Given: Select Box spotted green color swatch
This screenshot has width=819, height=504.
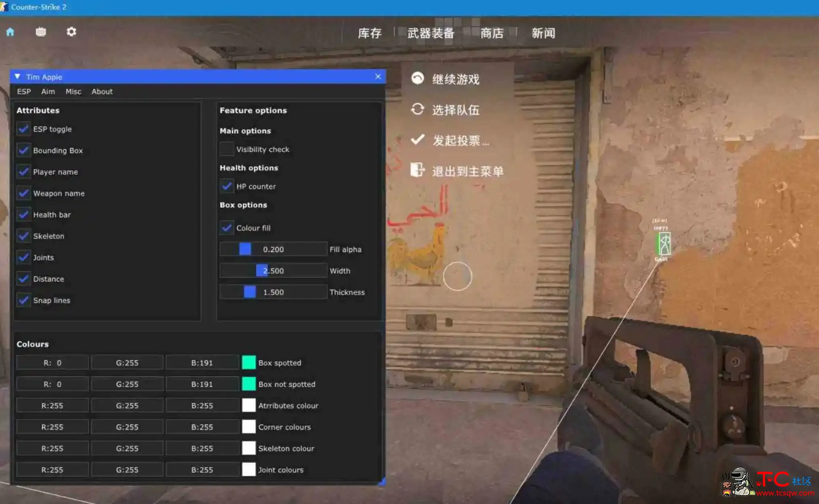Looking at the screenshot, I should pyautogui.click(x=248, y=362).
